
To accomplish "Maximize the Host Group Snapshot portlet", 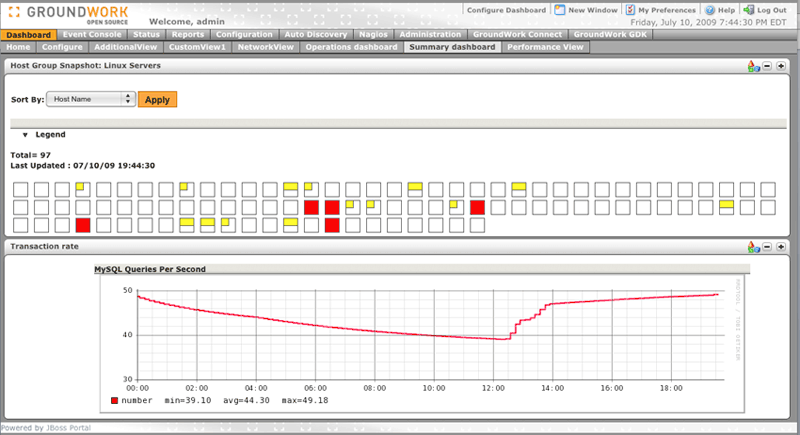I will [781, 66].
